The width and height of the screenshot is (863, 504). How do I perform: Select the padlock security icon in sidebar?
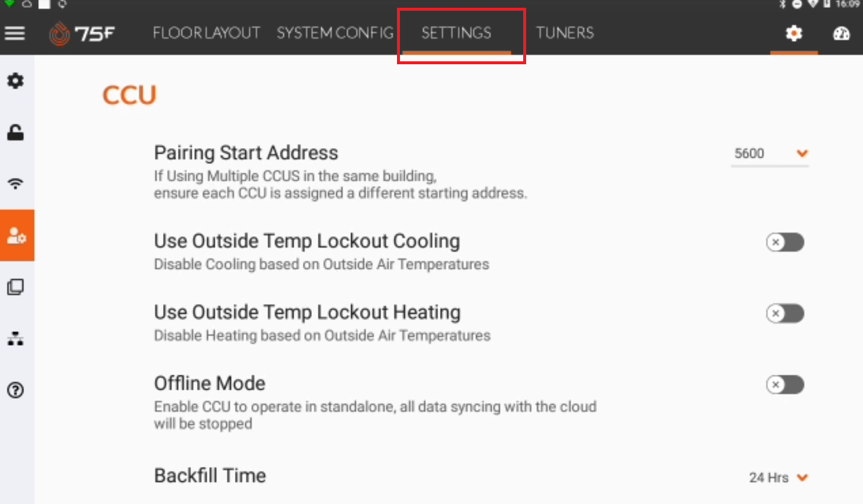tap(15, 132)
